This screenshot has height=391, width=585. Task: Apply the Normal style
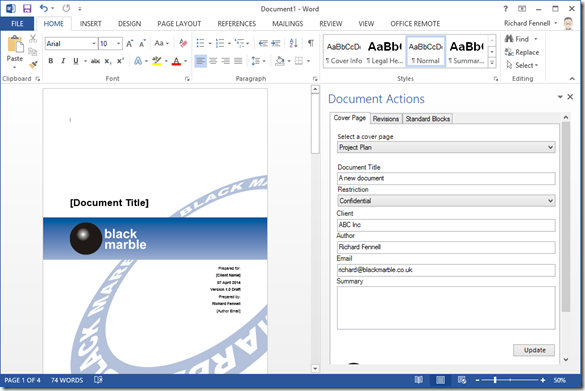pos(425,52)
